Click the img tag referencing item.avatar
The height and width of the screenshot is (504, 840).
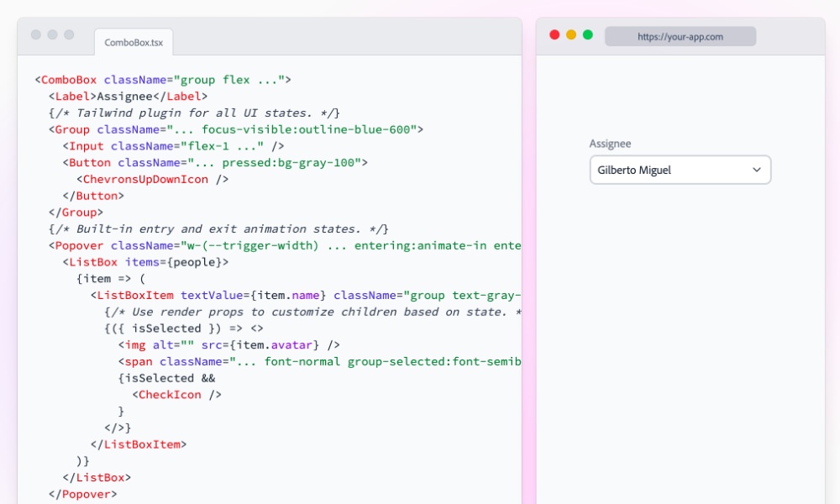(x=137, y=344)
